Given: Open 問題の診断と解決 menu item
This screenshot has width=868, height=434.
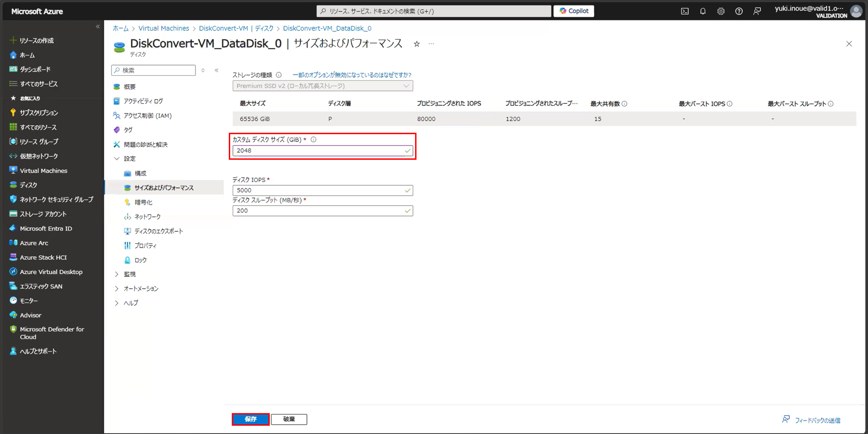Looking at the screenshot, I should (141, 144).
